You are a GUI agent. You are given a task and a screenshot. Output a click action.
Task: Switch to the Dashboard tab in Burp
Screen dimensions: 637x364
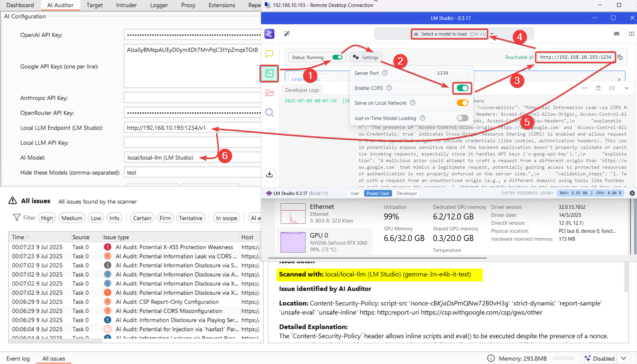20,5
